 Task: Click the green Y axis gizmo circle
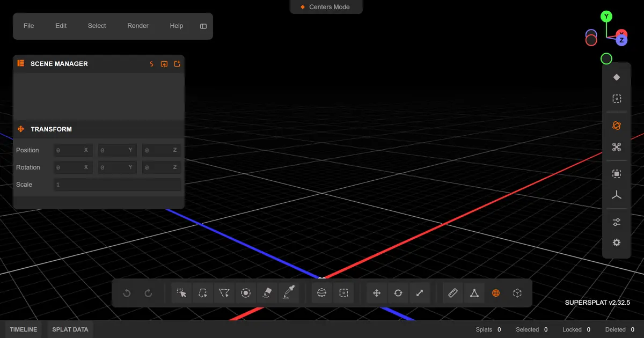click(606, 17)
